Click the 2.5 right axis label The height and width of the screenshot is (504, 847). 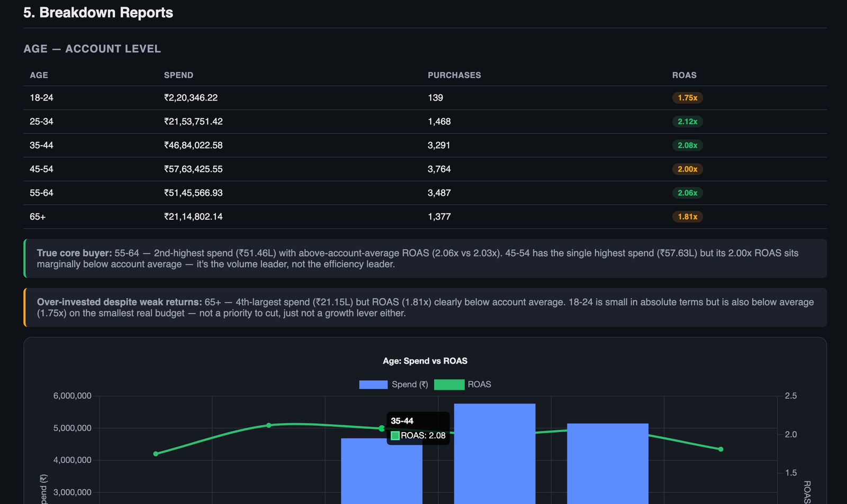(791, 396)
